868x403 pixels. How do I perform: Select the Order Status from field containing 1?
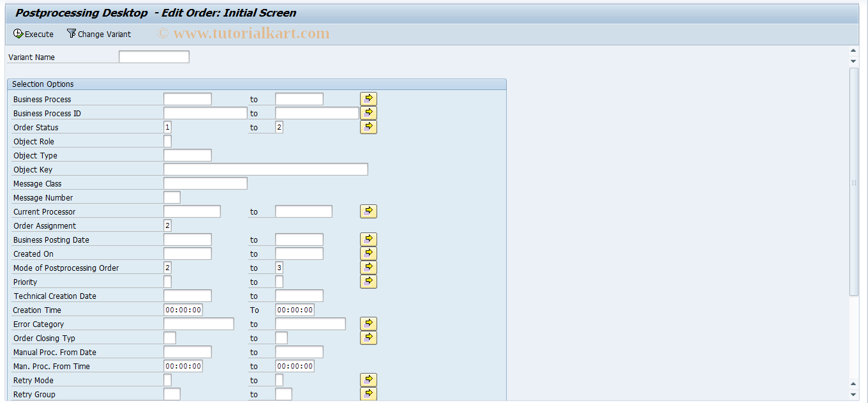(167, 126)
